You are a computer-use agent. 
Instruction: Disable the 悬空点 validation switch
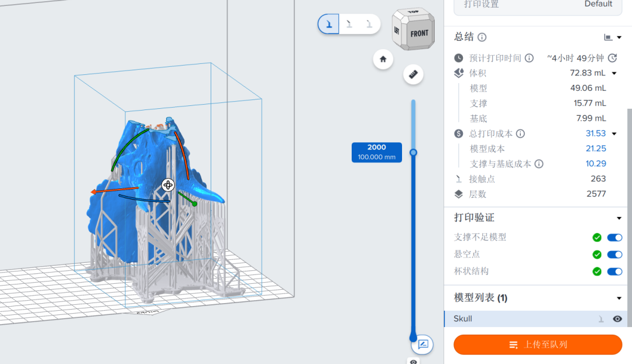pos(614,255)
